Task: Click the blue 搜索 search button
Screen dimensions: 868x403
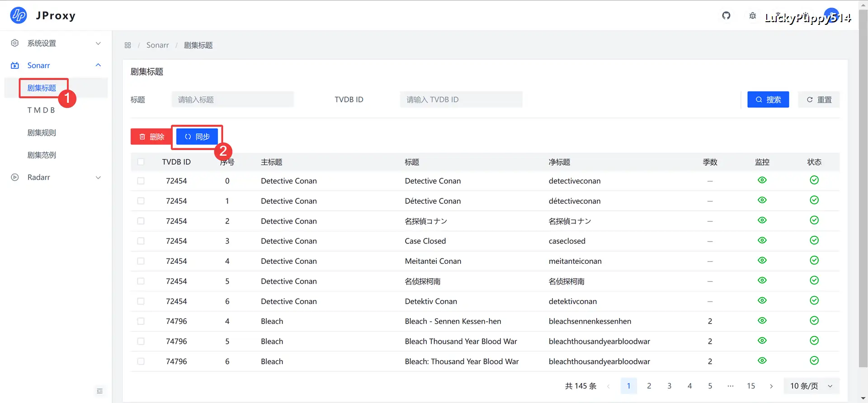Action: click(x=768, y=99)
